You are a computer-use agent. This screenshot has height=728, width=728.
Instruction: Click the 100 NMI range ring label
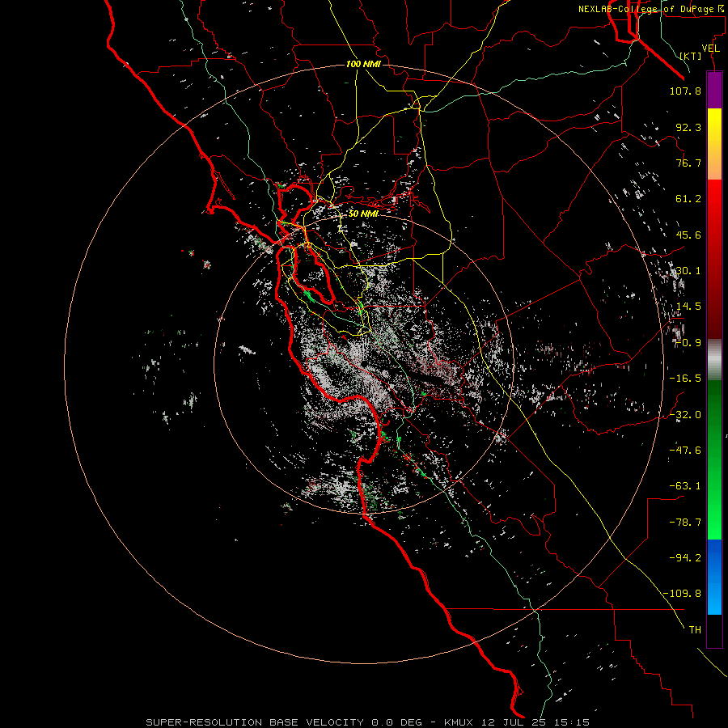tap(363, 64)
